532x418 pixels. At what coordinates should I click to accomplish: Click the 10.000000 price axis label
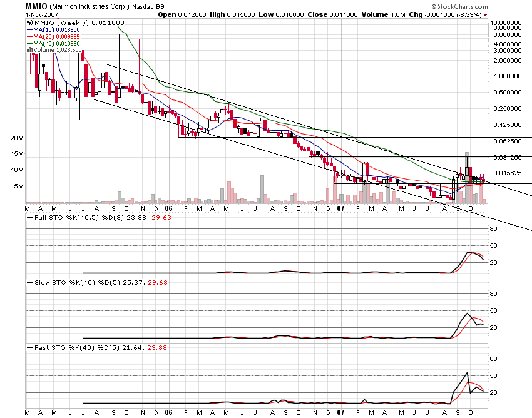(506, 23)
